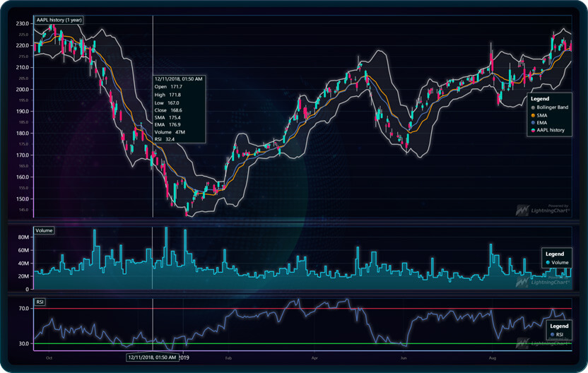Toggle SMA series in price chart legend
The height and width of the screenshot is (373, 588).
click(x=539, y=115)
